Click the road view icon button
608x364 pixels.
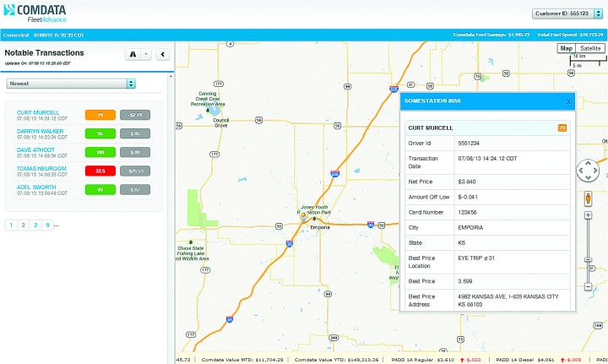(133, 54)
